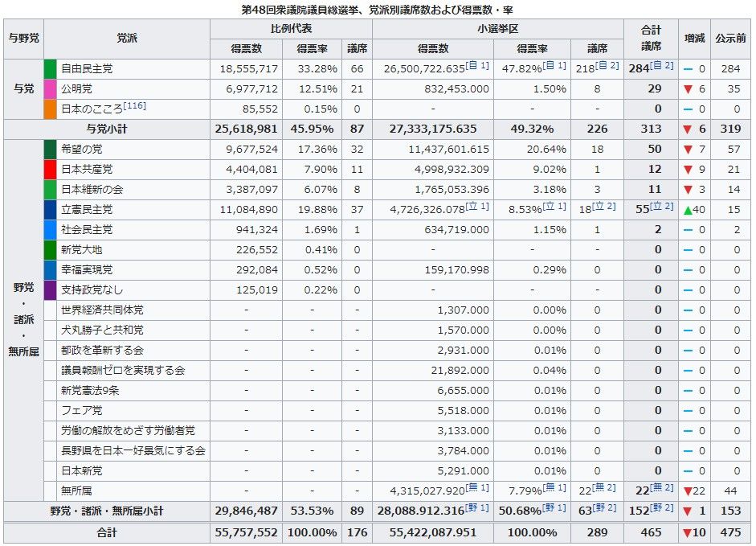This screenshot has width=756, height=546.
Task: Open footnote 野 2 beside total 152
Action: [662, 507]
